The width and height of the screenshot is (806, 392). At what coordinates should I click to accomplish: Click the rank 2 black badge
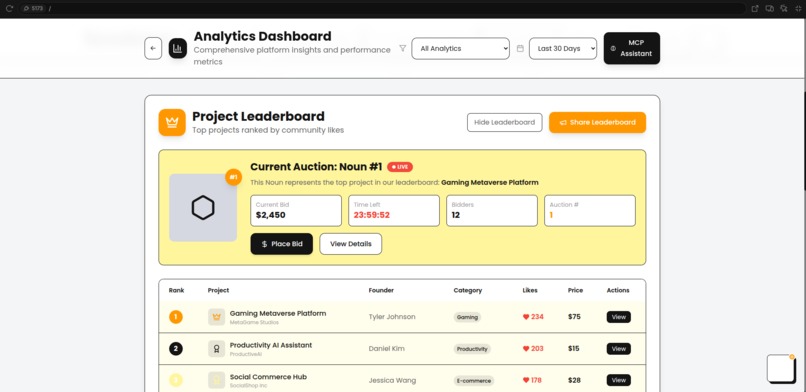tap(176, 349)
